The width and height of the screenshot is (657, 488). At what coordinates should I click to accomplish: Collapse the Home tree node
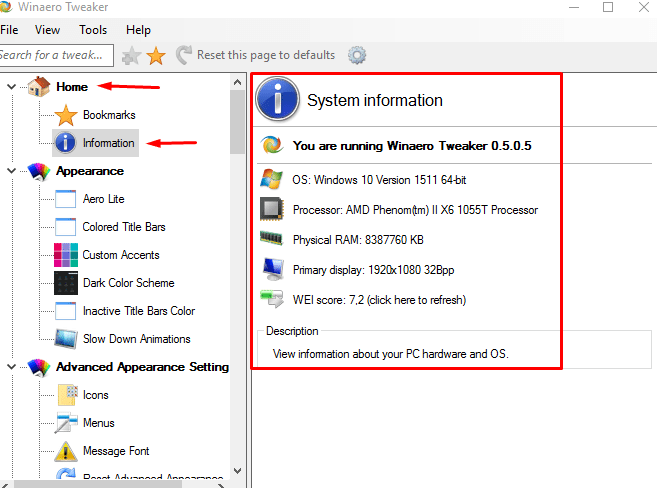12,87
